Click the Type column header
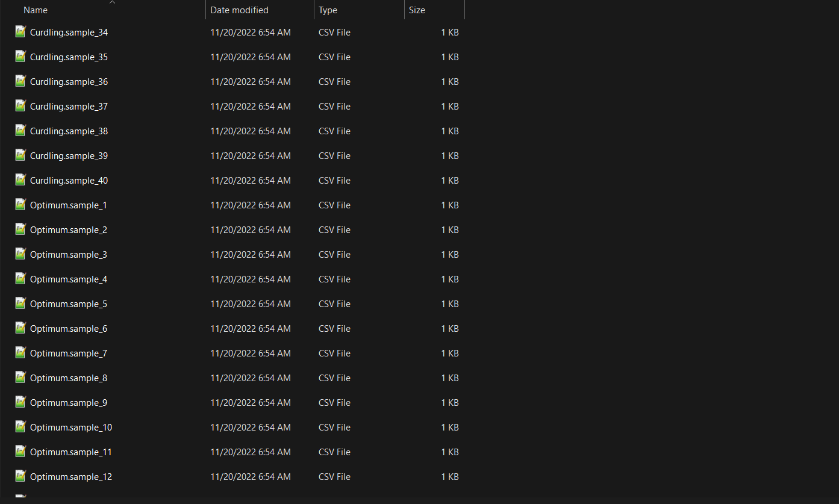The height and width of the screenshot is (504, 839). click(327, 10)
